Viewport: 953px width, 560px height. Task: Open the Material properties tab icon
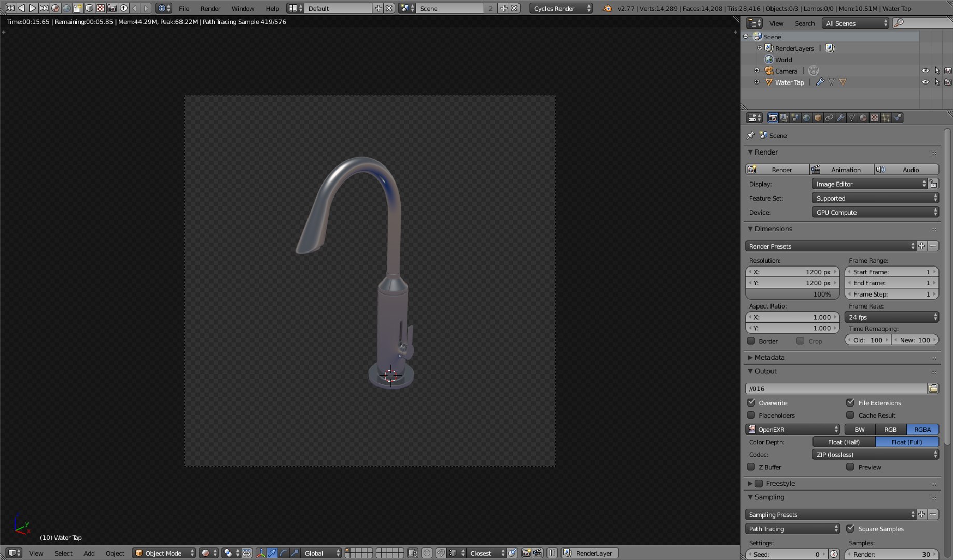(x=863, y=118)
